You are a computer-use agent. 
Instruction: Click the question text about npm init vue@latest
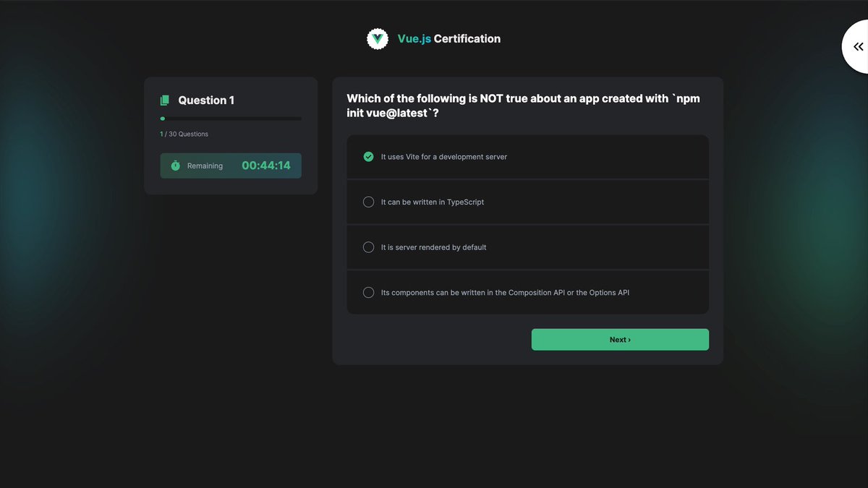pyautogui.click(x=524, y=106)
